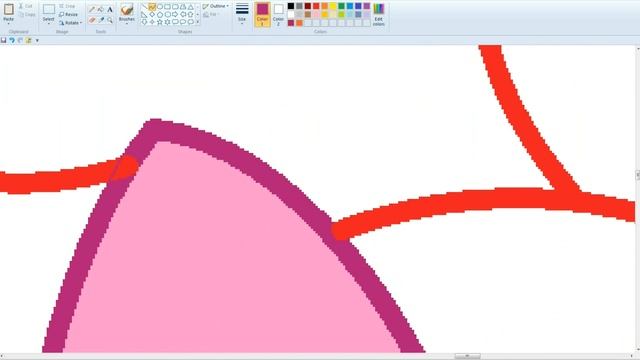Pick the custom orange swatch in third row
The image size is (640, 360).
[x=299, y=23]
